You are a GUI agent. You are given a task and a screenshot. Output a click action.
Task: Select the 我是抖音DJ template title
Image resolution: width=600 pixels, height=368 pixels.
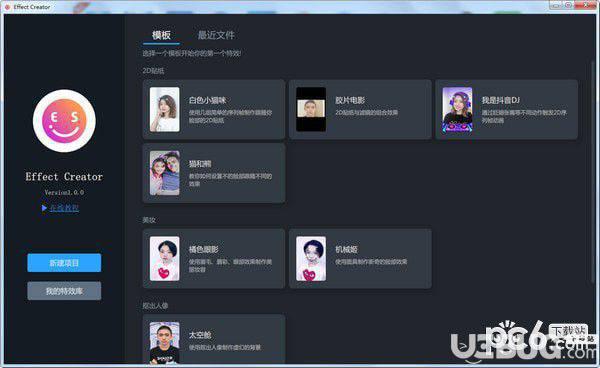point(501,100)
